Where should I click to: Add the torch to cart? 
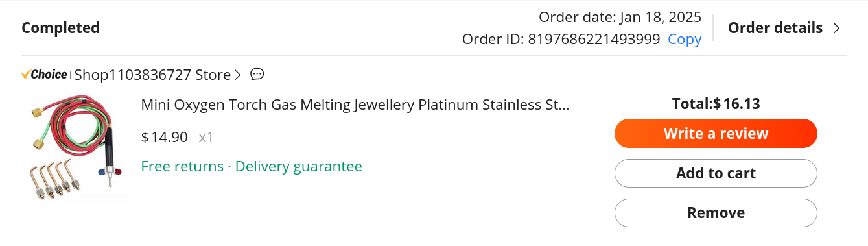point(716,173)
